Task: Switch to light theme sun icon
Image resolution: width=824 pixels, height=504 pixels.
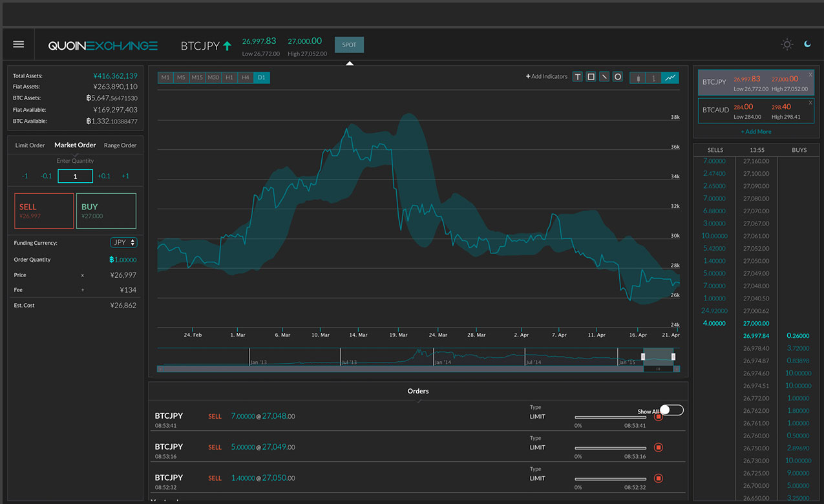Action: coord(787,45)
